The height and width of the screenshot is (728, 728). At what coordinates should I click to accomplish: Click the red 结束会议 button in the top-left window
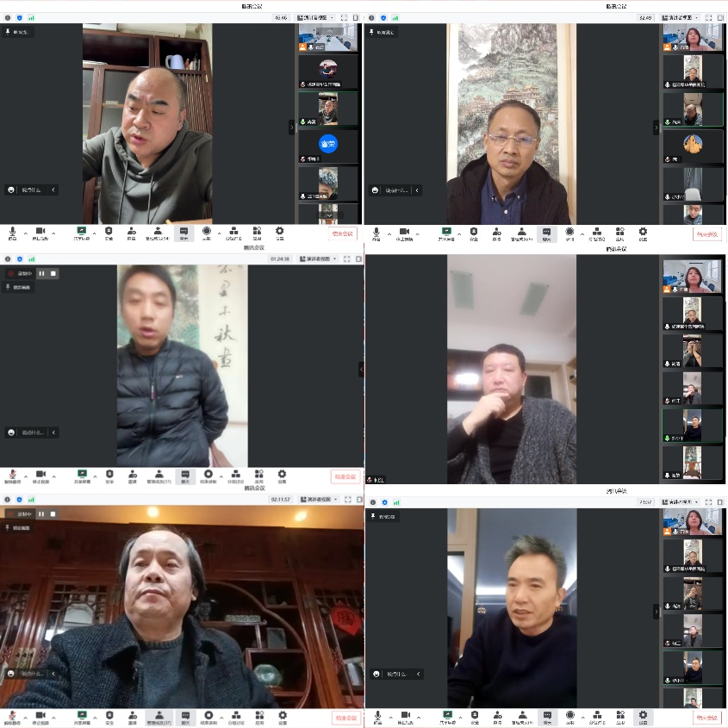point(343,233)
